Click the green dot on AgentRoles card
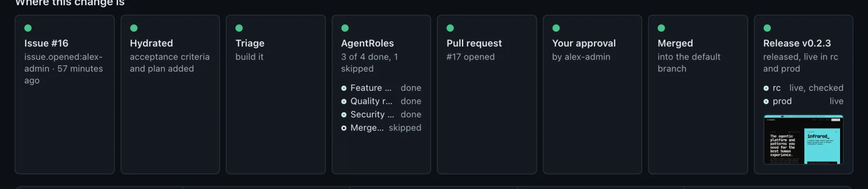The image size is (868, 189). [345, 28]
